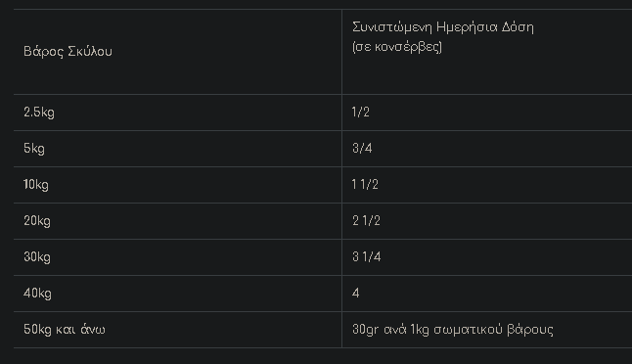Screen dimensions: 632x364
Task: Click the 30kg weight cell
Action: 177,257
